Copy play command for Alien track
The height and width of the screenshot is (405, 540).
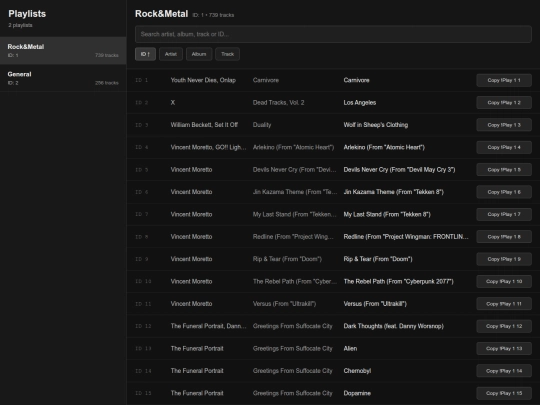[504, 349]
